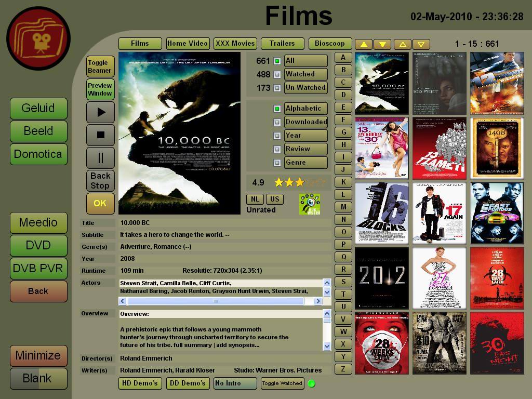Click the Overview vertical scrollbar thumb

tap(327, 320)
